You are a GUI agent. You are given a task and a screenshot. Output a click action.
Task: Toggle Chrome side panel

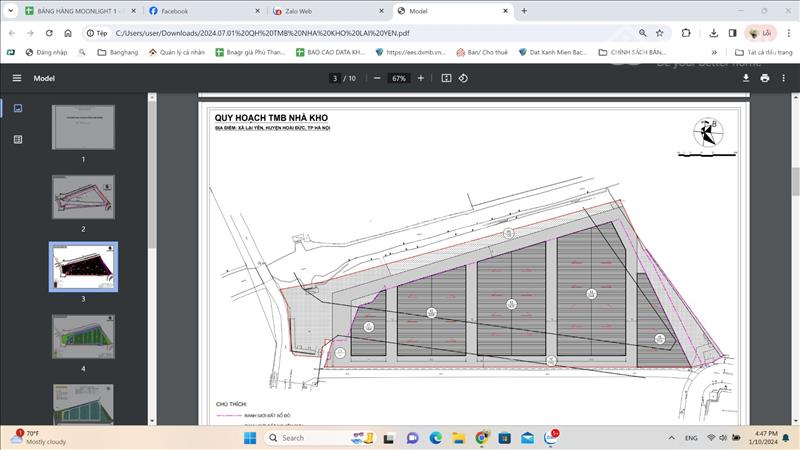coord(733,33)
